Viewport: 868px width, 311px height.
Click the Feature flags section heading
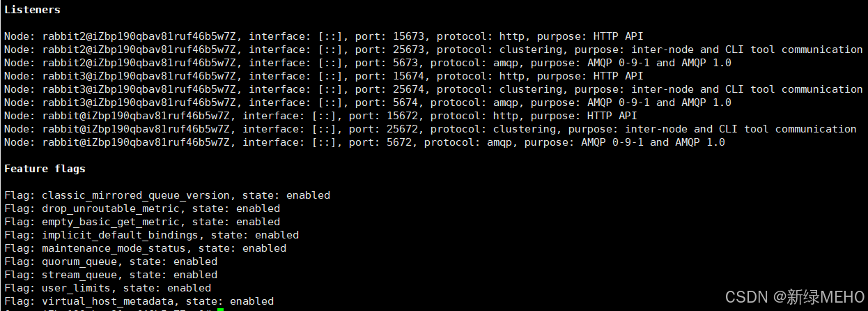45,169
